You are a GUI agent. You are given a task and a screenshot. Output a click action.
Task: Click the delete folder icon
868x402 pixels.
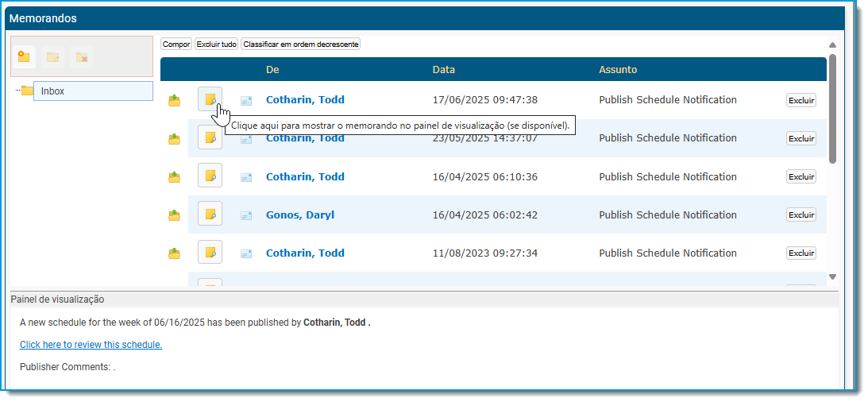pos(81,56)
